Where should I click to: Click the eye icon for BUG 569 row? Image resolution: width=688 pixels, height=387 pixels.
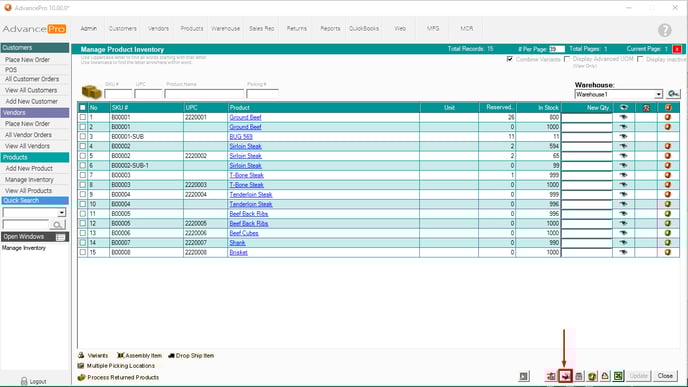pyautogui.click(x=624, y=136)
